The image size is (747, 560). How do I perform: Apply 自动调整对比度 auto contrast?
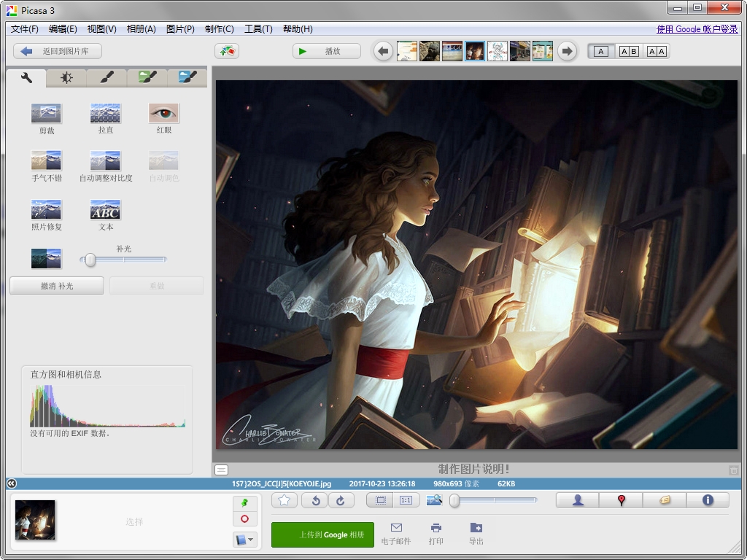click(x=104, y=160)
